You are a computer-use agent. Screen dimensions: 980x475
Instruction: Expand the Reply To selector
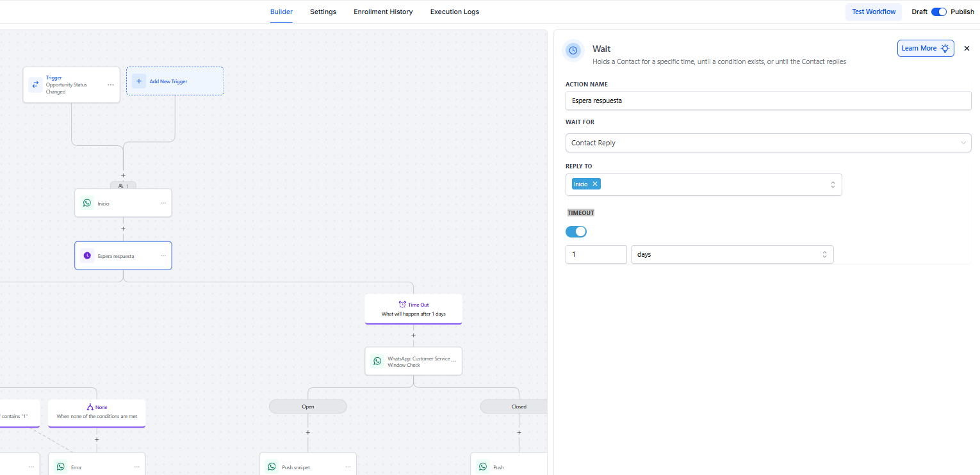(833, 184)
